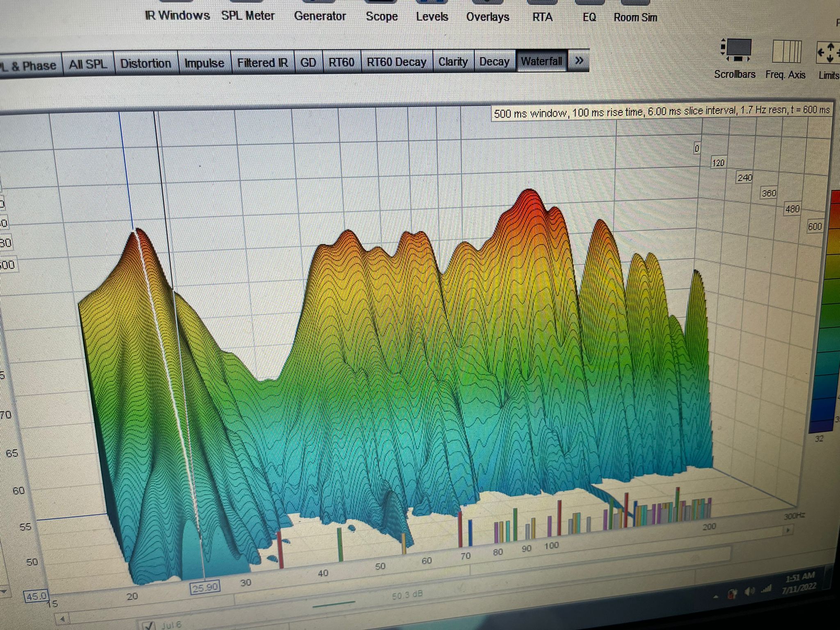Launch the Generator tool
Viewport: 840px width, 630px height.
[x=320, y=16]
